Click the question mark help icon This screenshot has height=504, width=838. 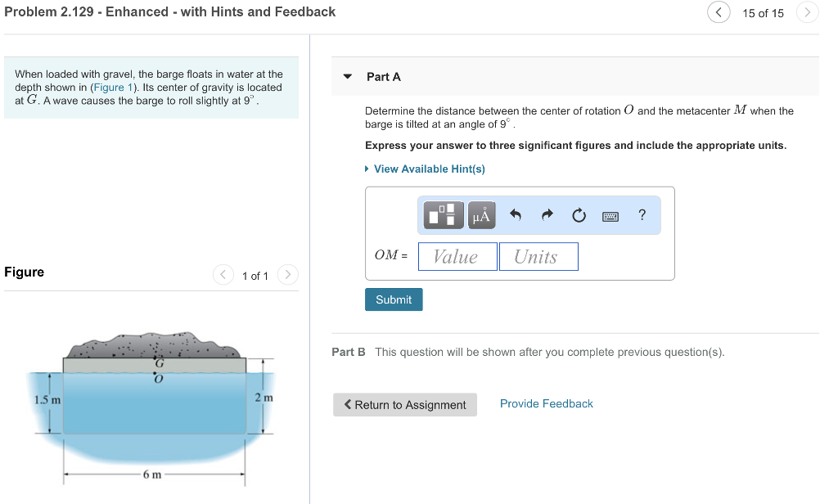642,215
